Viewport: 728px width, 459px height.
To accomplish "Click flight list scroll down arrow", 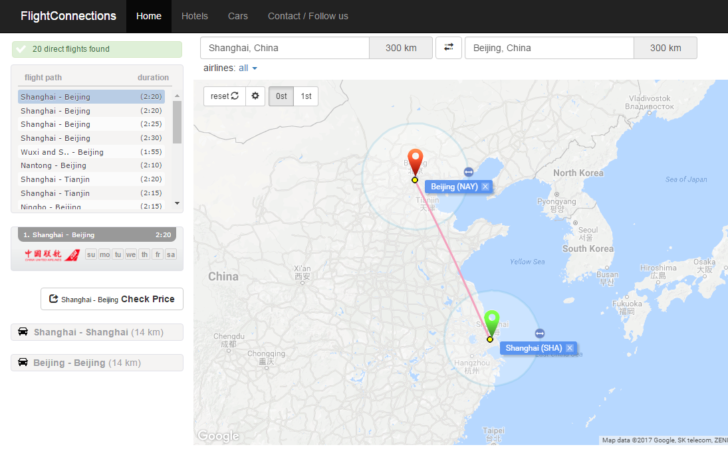I will 177,203.
